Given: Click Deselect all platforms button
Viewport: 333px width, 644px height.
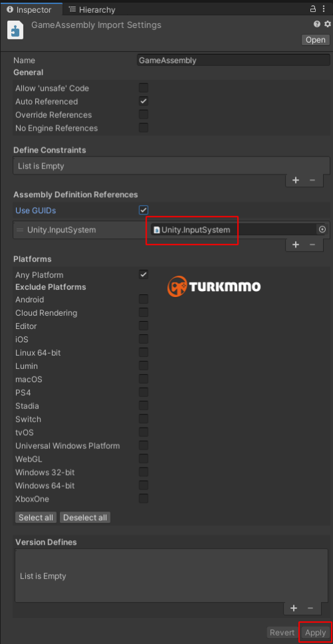Looking at the screenshot, I should tap(85, 517).
